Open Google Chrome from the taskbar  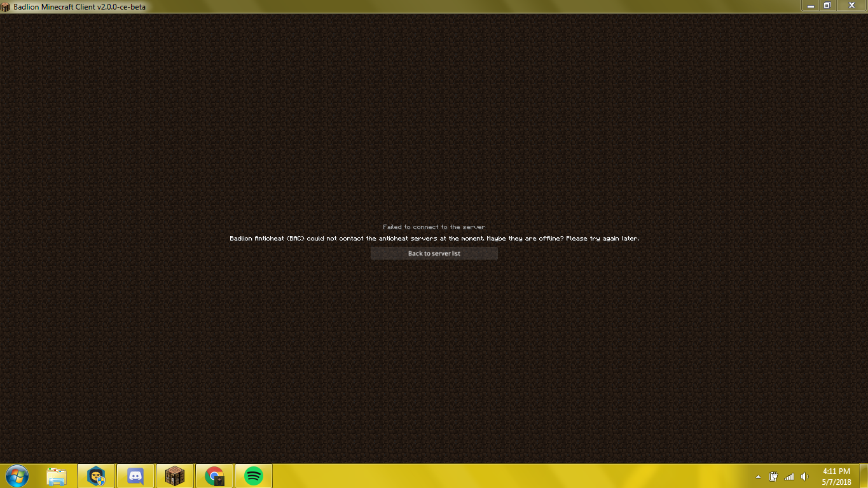click(x=214, y=475)
